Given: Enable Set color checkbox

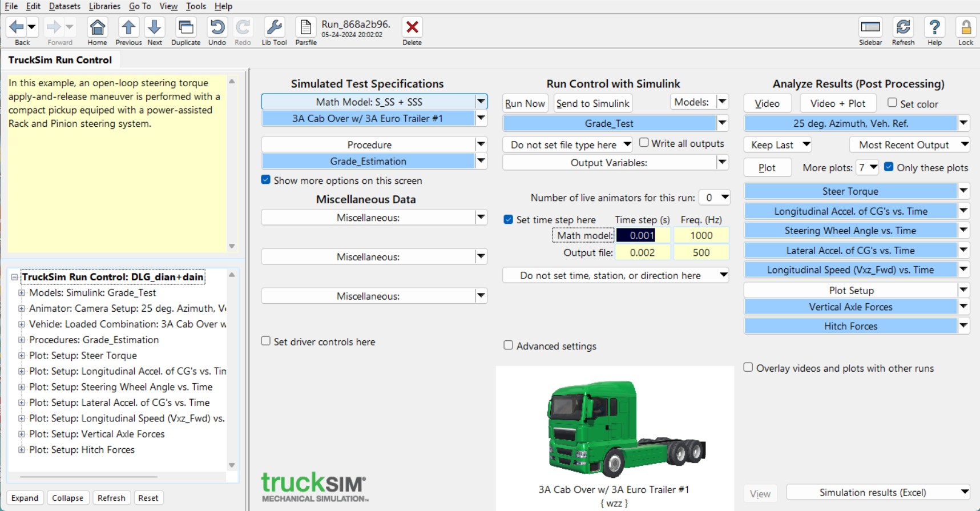Looking at the screenshot, I should (x=892, y=103).
